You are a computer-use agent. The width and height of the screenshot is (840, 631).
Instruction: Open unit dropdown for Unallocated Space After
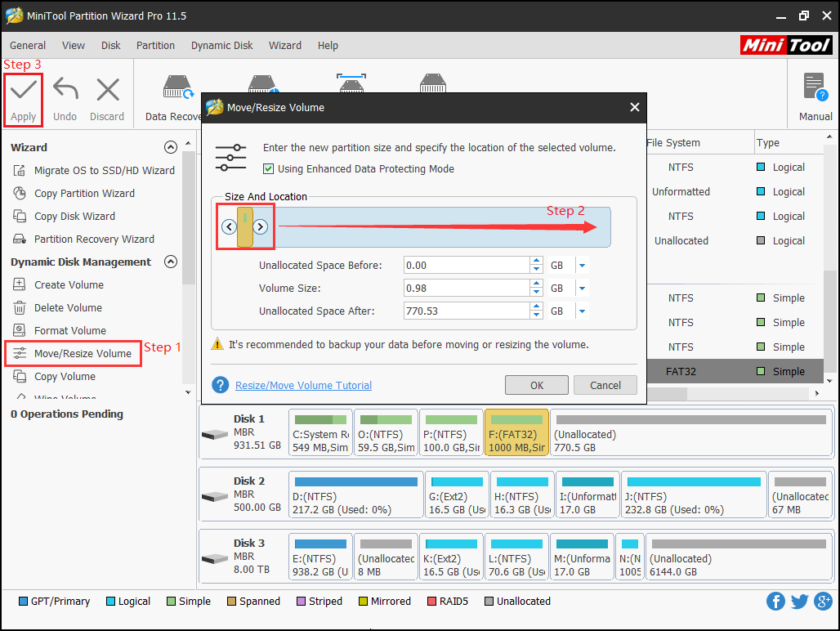click(583, 311)
